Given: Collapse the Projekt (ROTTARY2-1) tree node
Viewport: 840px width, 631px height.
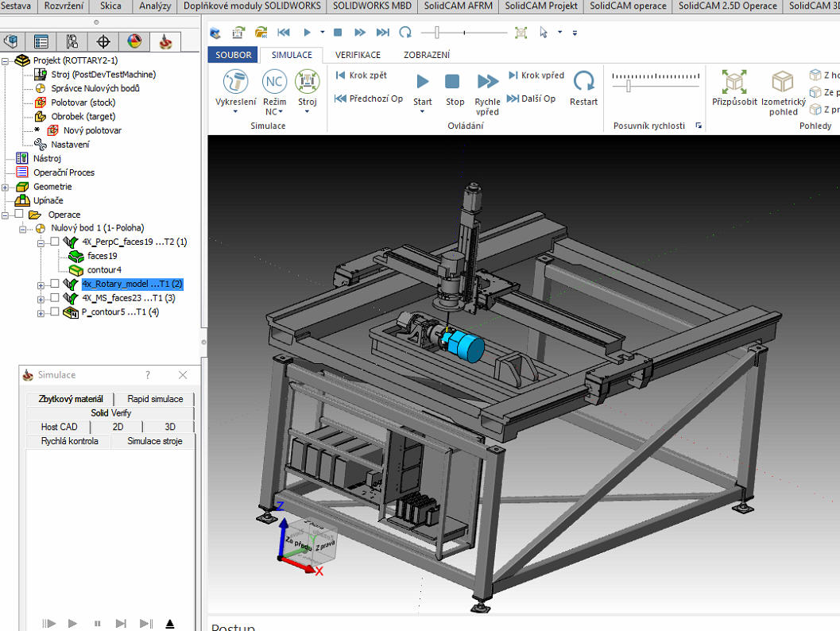Looking at the screenshot, I should coord(6,60).
